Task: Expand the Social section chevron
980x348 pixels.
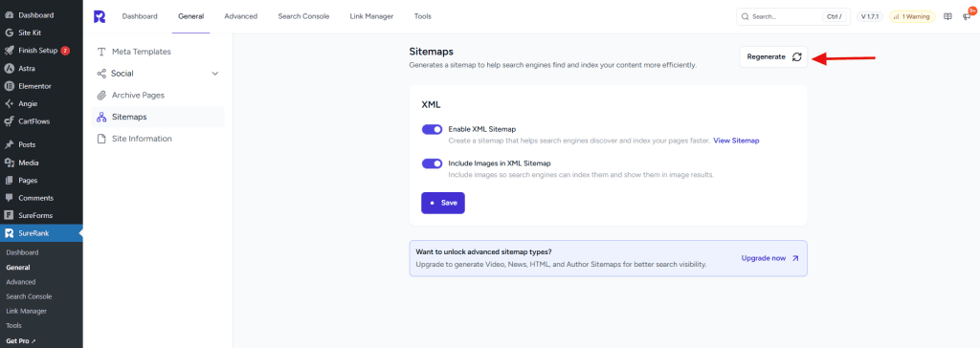Action: (215, 73)
